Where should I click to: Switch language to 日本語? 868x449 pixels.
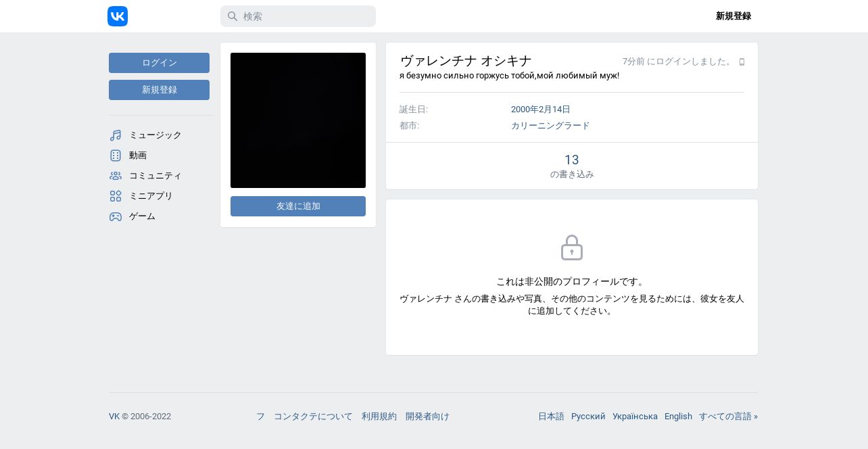point(551,417)
